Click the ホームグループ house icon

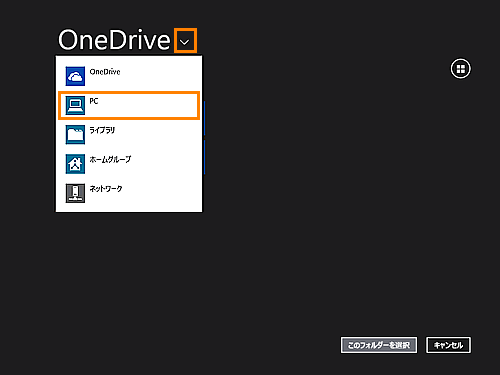pyautogui.click(x=75, y=164)
